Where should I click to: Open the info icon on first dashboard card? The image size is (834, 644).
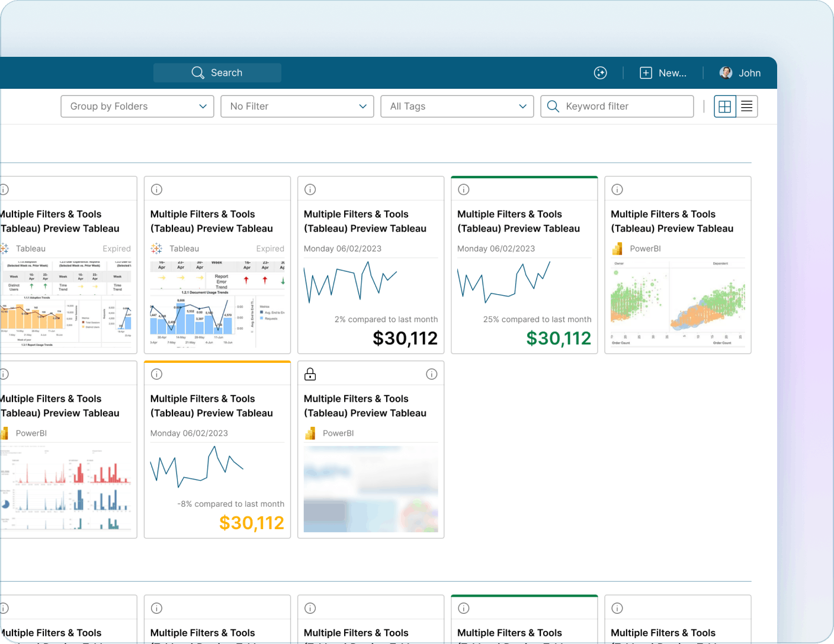click(x=5, y=189)
